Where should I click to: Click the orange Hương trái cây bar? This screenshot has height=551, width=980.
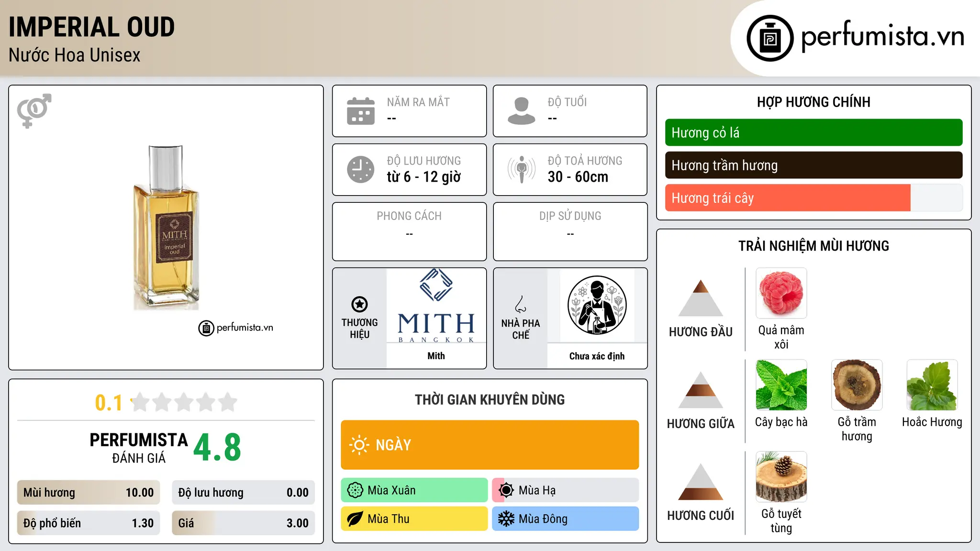click(814, 198)
